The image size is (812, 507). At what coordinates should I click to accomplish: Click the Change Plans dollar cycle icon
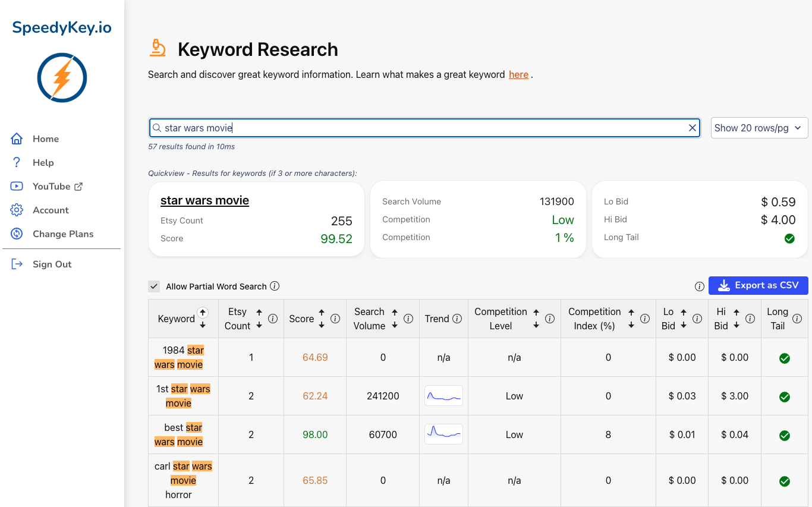pos(17,234)
